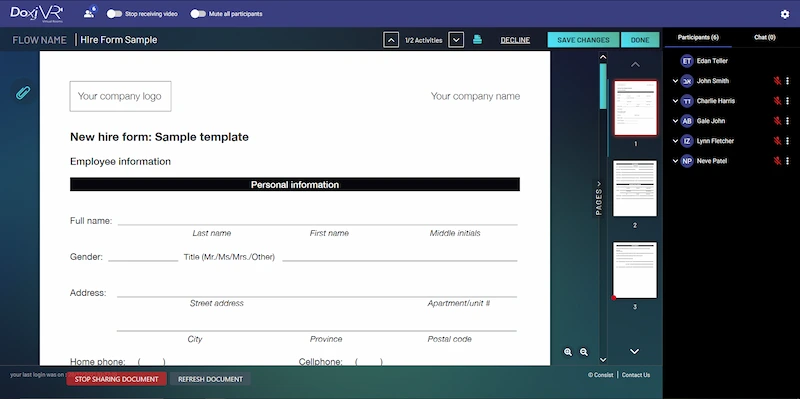
Task: Click 'Your company name' text
Action: [476, 96]
